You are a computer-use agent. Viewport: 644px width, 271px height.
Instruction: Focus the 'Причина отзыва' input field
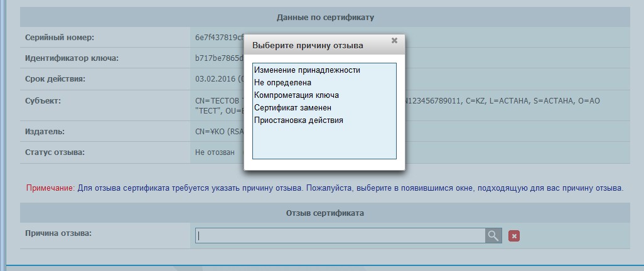pos(339,236)
